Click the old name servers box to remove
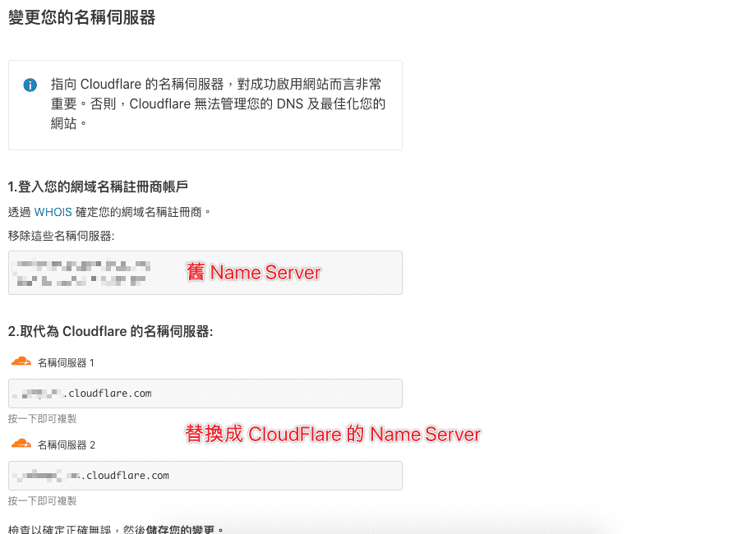Screen dimensions: 756x534 pyautogui.click(x=205, y=273)
